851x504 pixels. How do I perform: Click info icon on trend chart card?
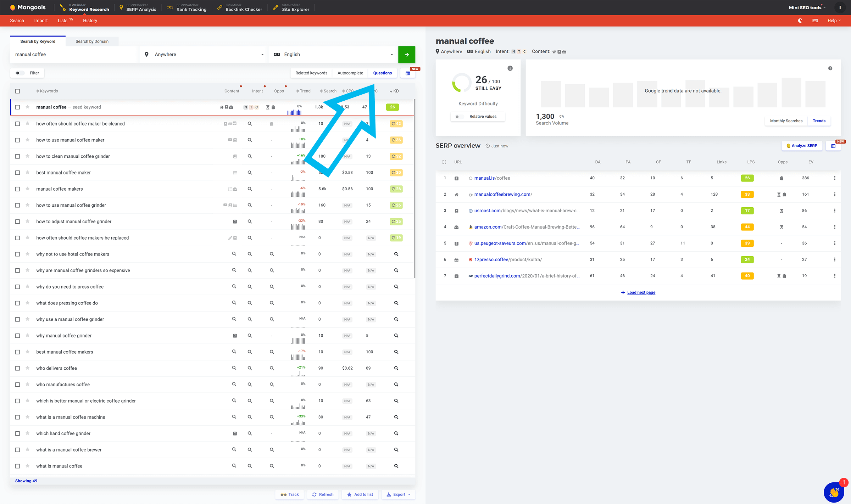pyautogui.click(x=830, y=68)
